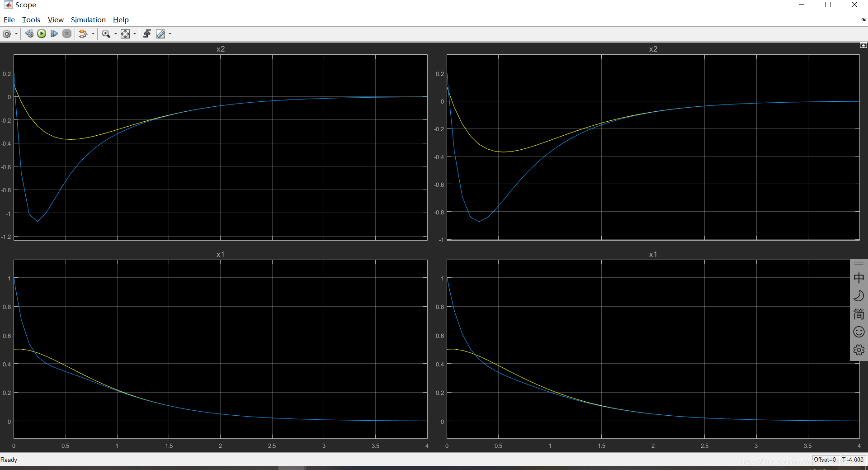Stop the simulation
Viewport: 868px width, 470px height.
(67, 33)
